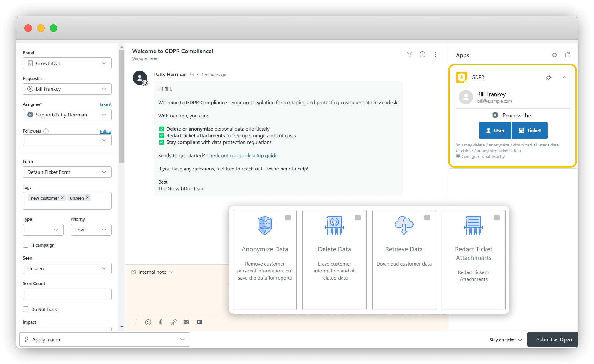Click the video message icon in composer
The width and height of the screenshot is (594, 364).
(199, 322)
